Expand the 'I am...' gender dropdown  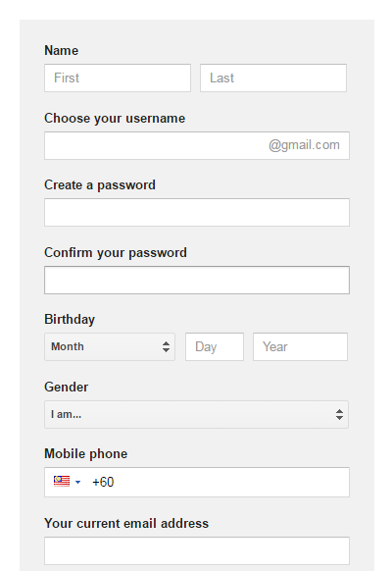pyautogui.click(x=196, y=414)
